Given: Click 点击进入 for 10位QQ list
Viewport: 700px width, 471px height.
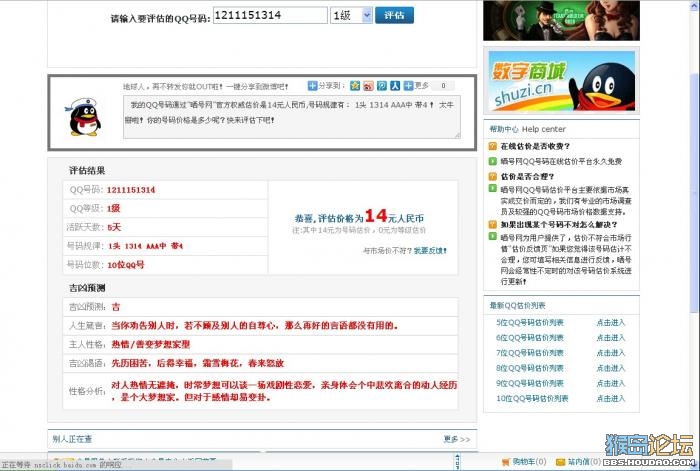Looking at the screenshot, I should click(611, 398).
